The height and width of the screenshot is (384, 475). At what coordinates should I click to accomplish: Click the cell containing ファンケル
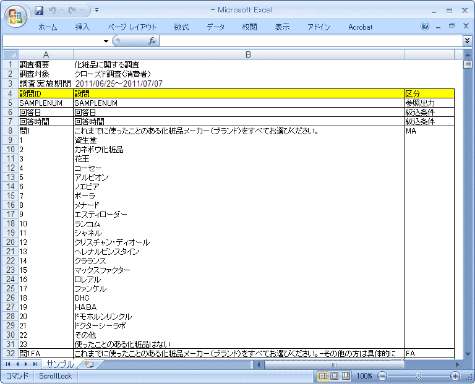pyautogui.click(x=239, y=289)
